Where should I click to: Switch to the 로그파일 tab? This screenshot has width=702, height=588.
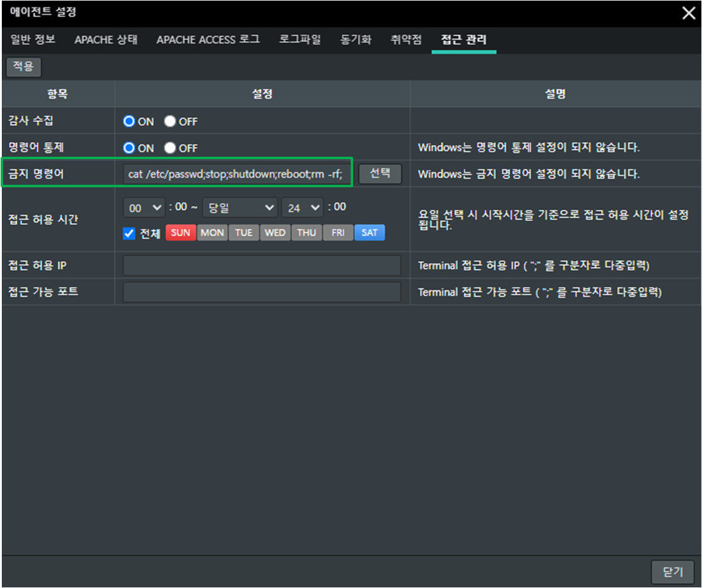pos(300,40)
